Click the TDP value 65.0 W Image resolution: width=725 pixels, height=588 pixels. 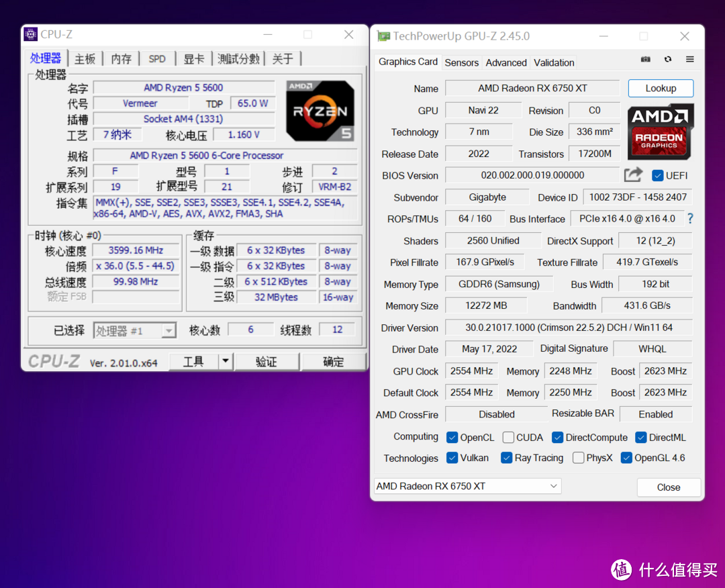tap(252, 103)
